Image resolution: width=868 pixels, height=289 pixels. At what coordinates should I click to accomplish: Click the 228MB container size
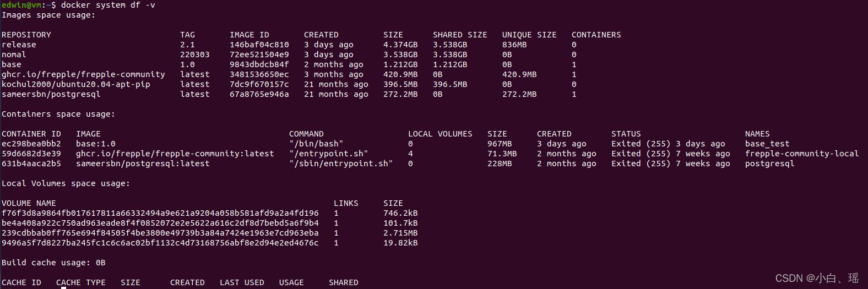pyautogui.click(x=500, y=163)
